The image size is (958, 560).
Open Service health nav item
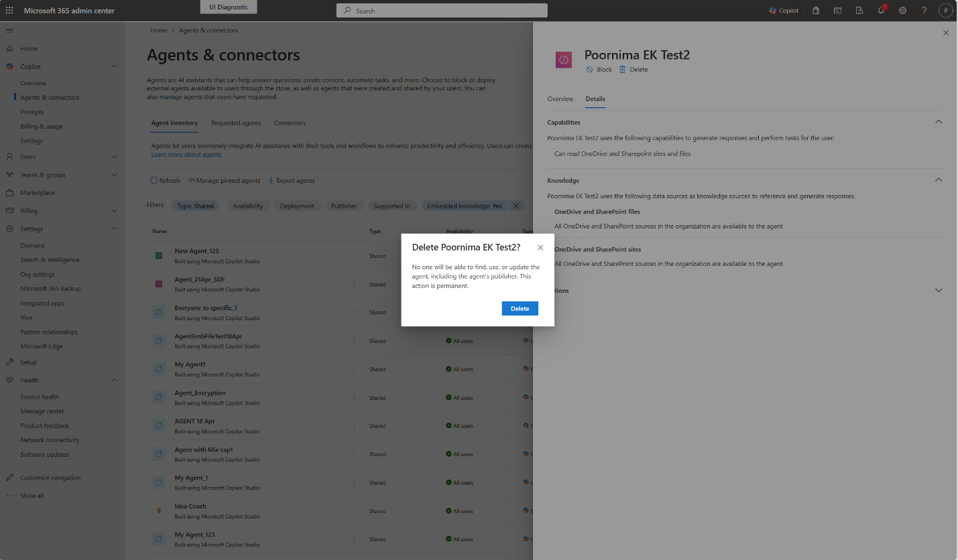(x=40, y=397)
